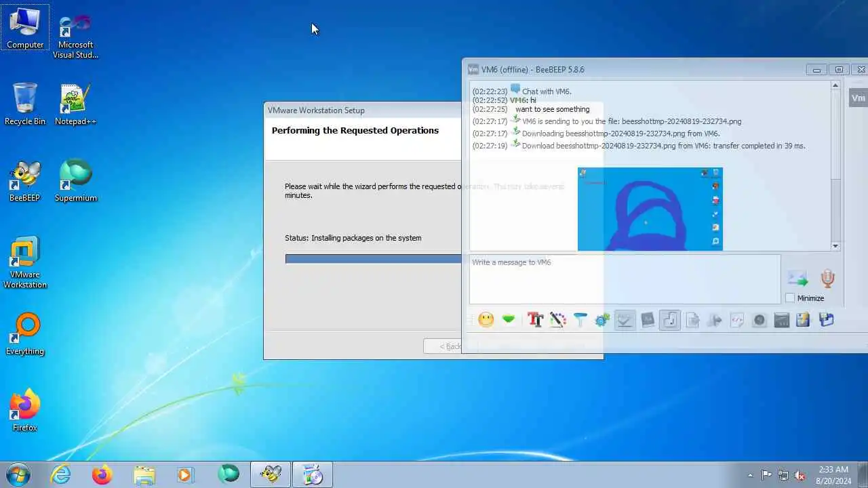This screenshot has height=488, width=868.
Task: Click 'Status: Installing packages on the system' text
Action: point(353,238)
